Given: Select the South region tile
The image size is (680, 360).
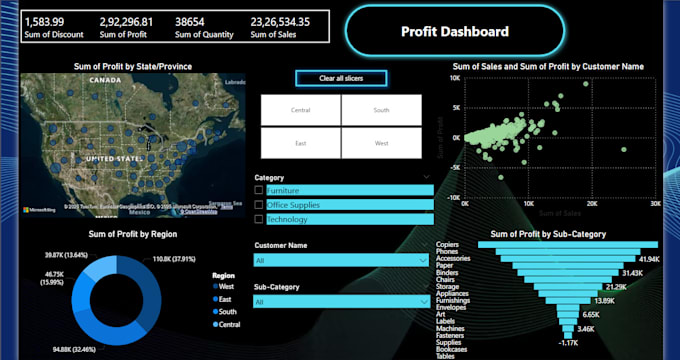Looking at the screenshot, I should click(x=382, y=110).
